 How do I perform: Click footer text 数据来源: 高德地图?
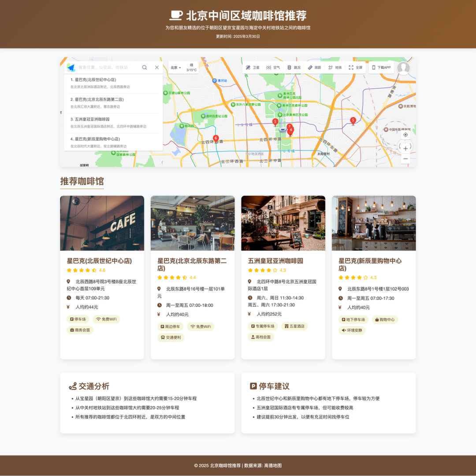263,465
